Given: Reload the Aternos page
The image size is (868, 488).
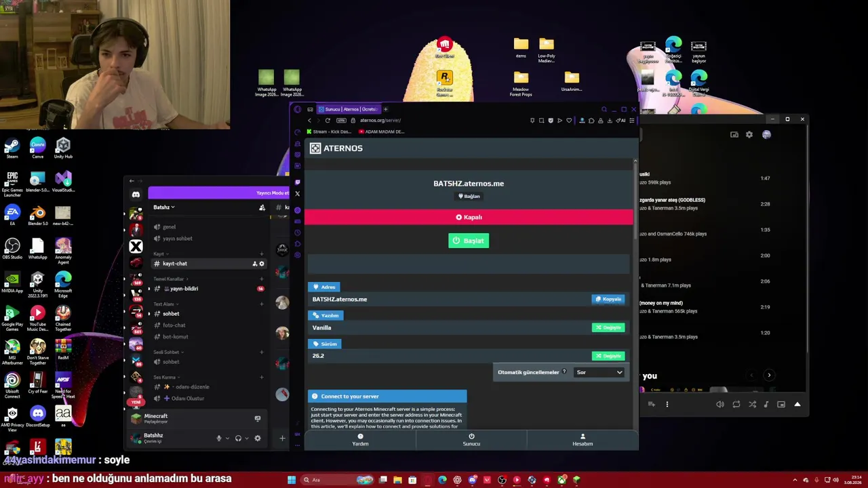Looking at the screenshot, I should (328, 121).
